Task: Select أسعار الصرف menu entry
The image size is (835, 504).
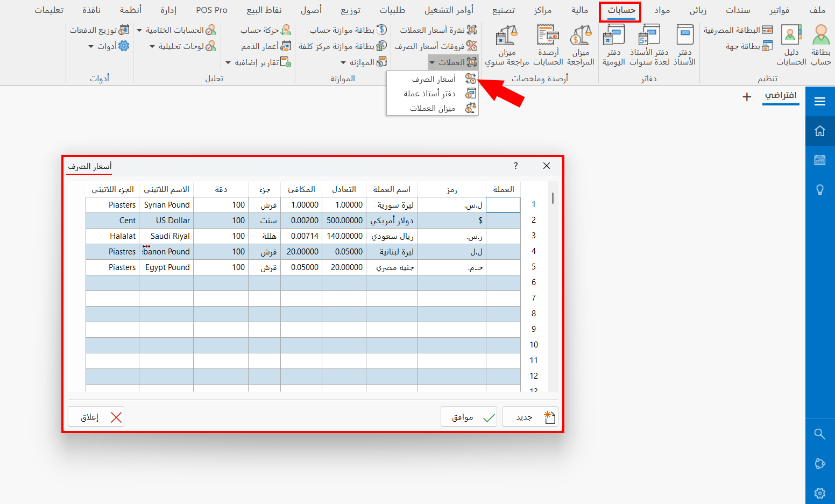Action: pos(433,79)
